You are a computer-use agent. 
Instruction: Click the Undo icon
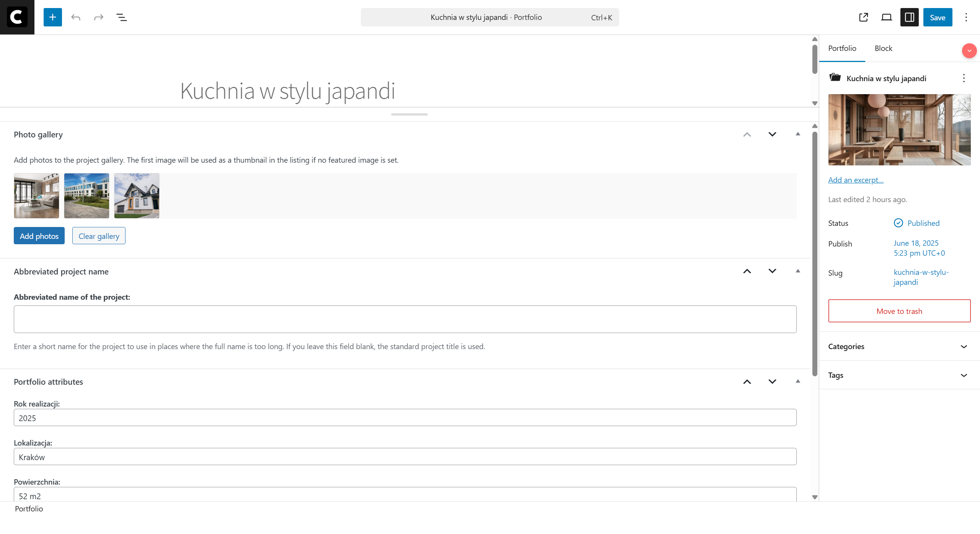click(75, 17)
